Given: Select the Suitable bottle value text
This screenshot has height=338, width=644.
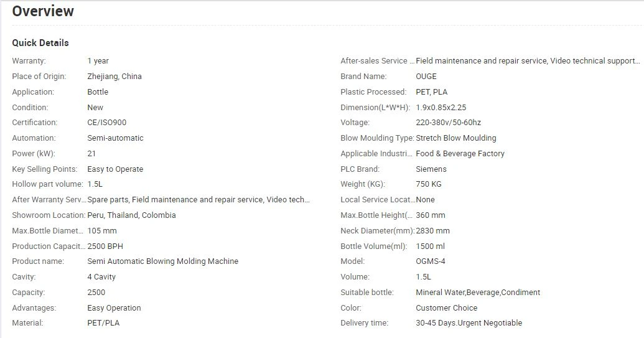Looking at the screenshot, I should coord(478,293).
